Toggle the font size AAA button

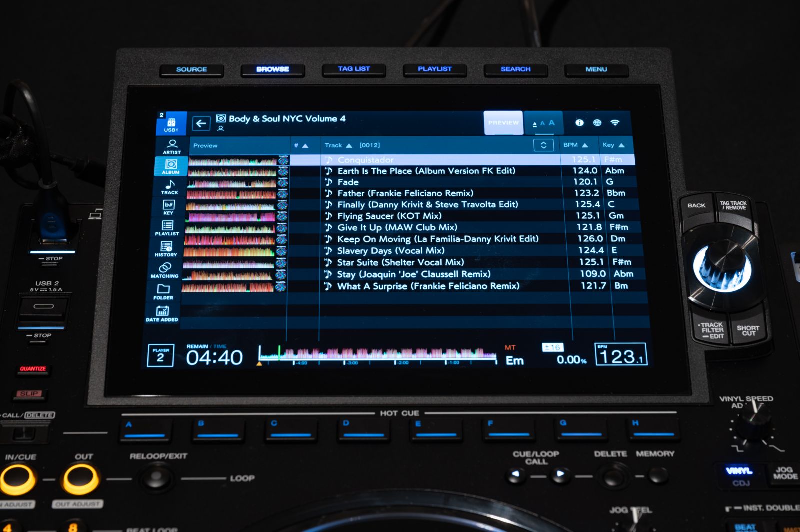point(543,123)
